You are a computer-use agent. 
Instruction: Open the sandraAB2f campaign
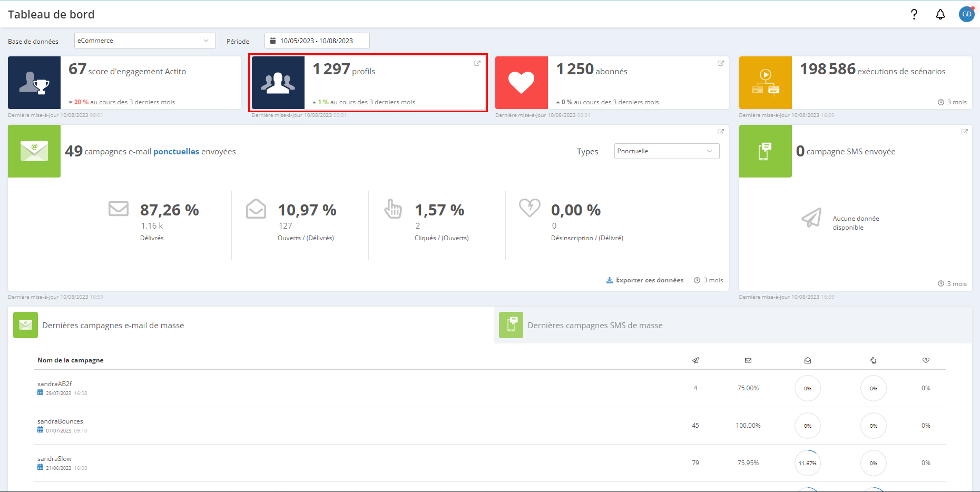click(54, 384)
